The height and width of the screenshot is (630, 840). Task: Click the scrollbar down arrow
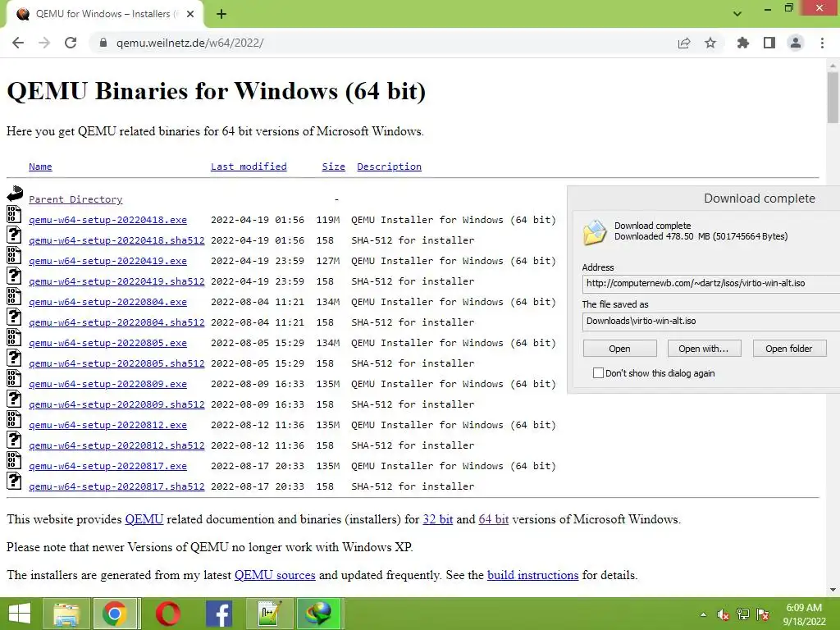833,590
